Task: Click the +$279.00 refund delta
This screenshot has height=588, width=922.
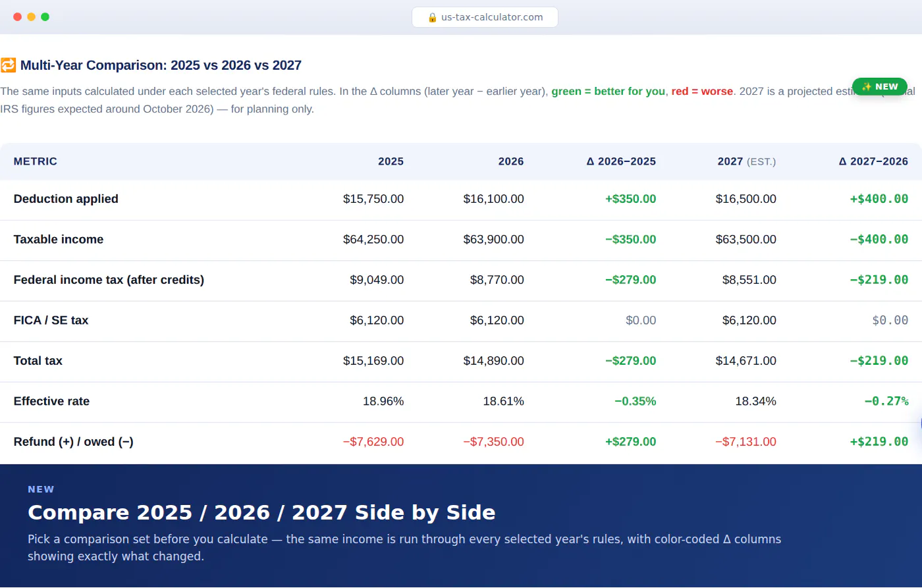Action: tap(631, 442)
